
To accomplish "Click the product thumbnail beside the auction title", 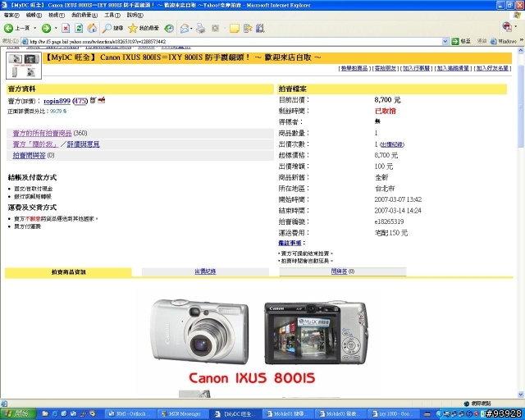I will point(24,66).
